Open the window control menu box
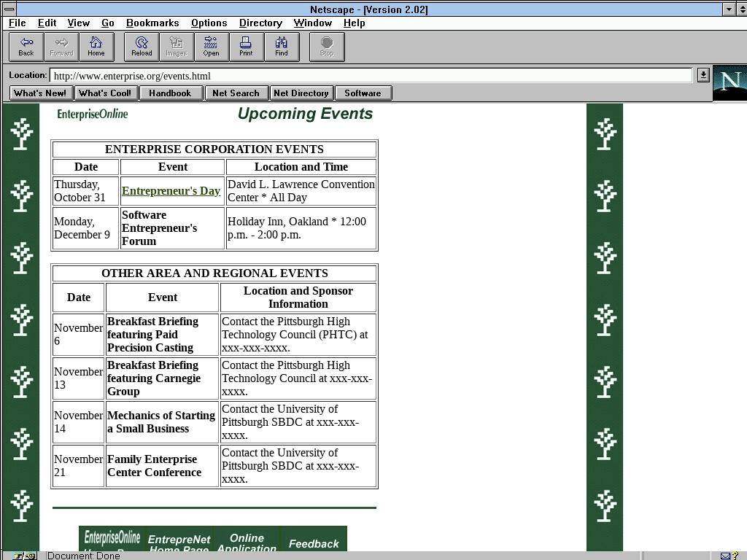Image resolution: width=747 pixels, height=560 pixels. coord(9,9)
